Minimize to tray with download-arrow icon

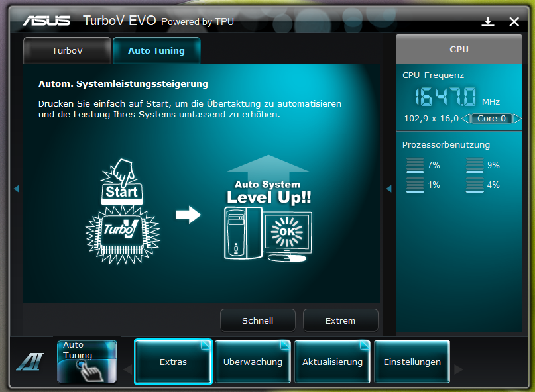(488, 22)
